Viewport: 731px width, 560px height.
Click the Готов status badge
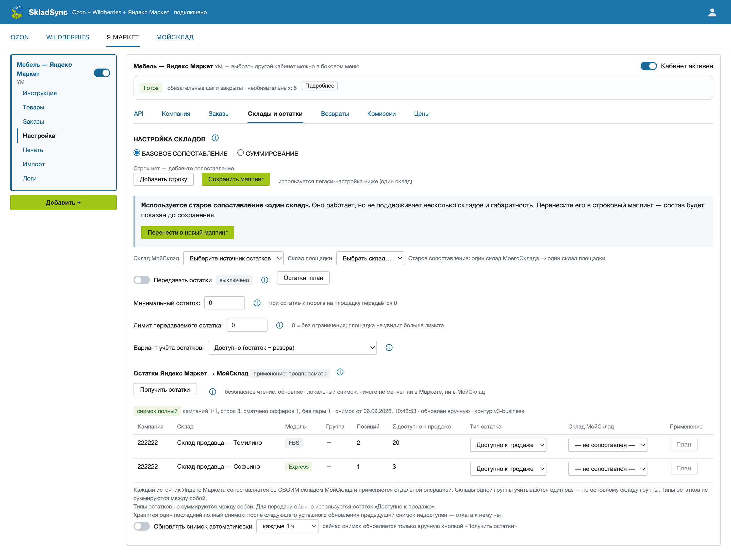[x=151, y=88]
